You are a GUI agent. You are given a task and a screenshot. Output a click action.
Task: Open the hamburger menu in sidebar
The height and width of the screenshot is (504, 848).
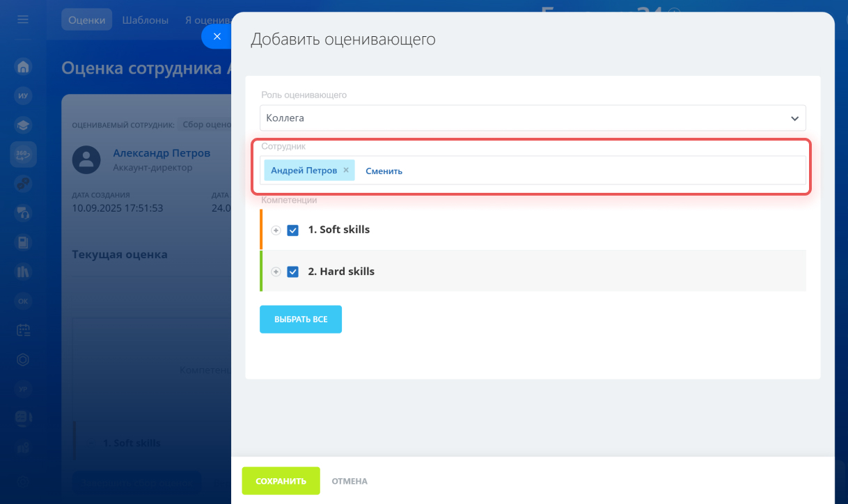click(x=23, y=19)
